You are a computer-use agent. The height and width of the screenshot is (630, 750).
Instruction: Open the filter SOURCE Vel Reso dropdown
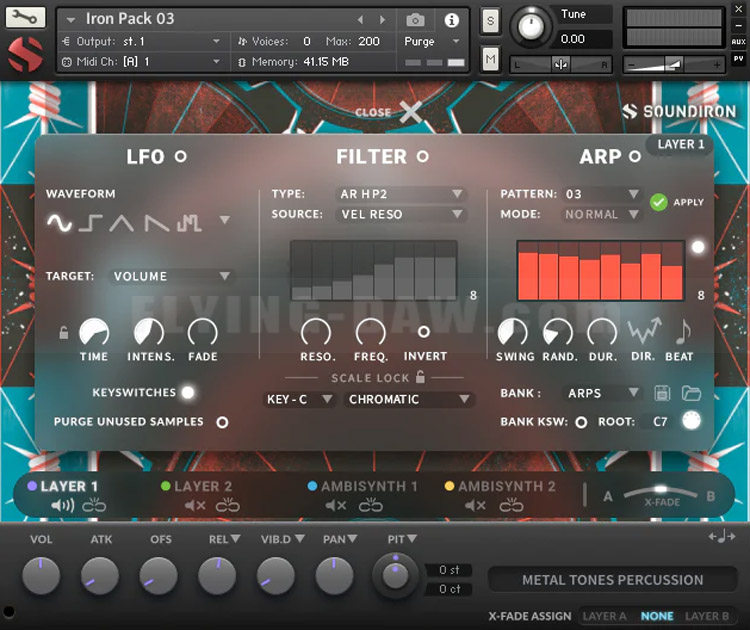(x=401, y=214)
